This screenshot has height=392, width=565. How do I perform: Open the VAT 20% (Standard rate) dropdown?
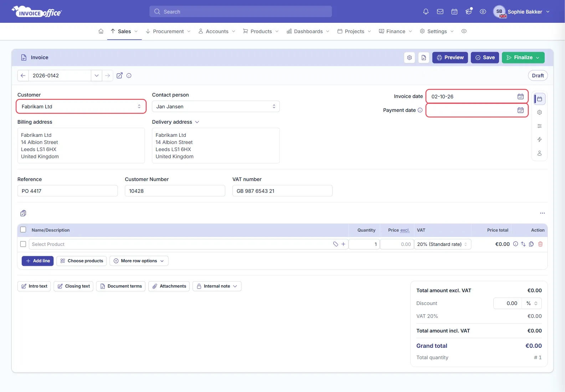click(443, 244)
